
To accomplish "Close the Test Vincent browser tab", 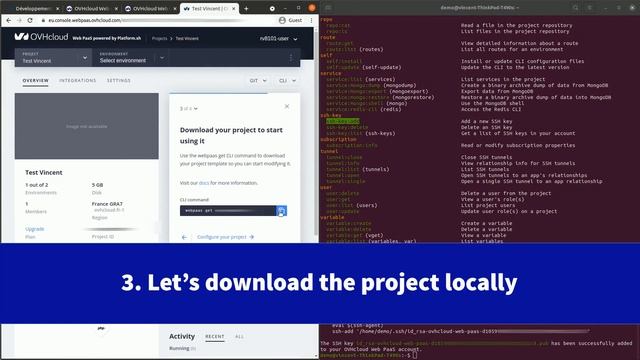I will coord(234,8).
